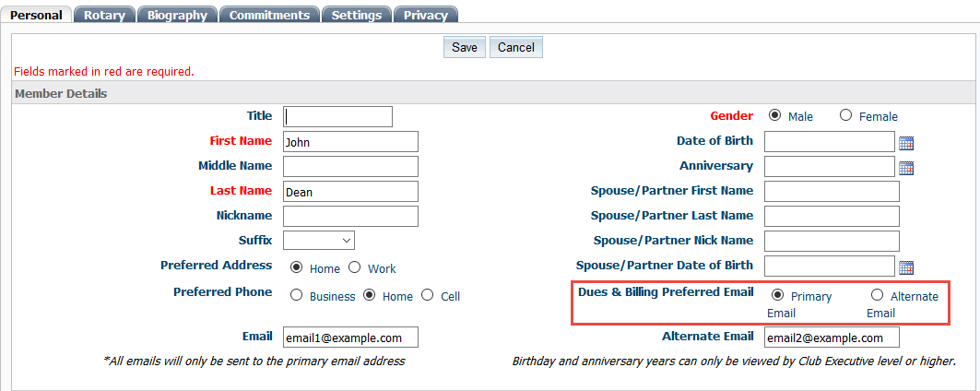Click the Save button
The width and height of the screenshot is (980, 391).
coord(465,47)
